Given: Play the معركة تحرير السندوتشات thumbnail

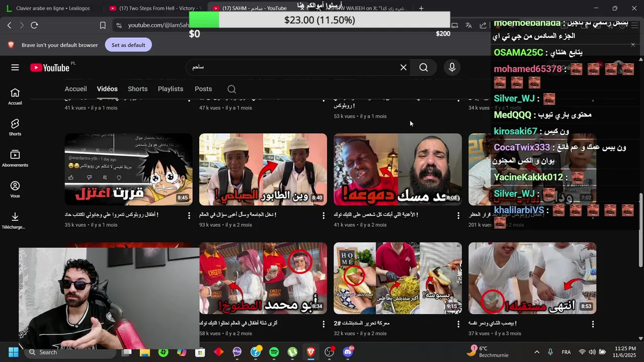Looking at the screenshot, I should point(397,279).
